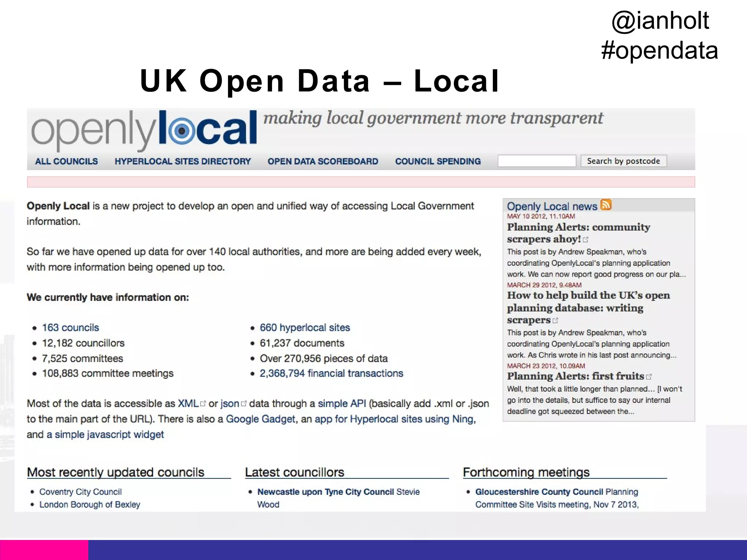Click the '#opendata' hashtag text
This screenshot has width=747, height=560.
(659, 50)
